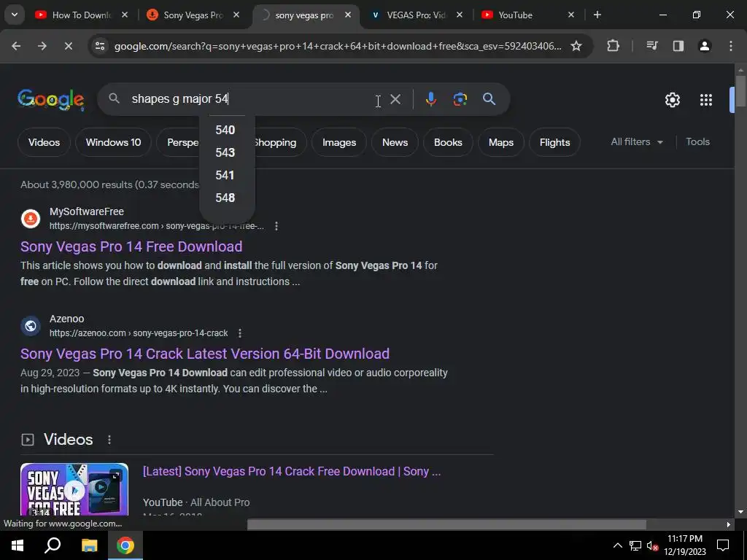Click the Azenoo globe favicon
747x560 pixels.
coord(31,326)
